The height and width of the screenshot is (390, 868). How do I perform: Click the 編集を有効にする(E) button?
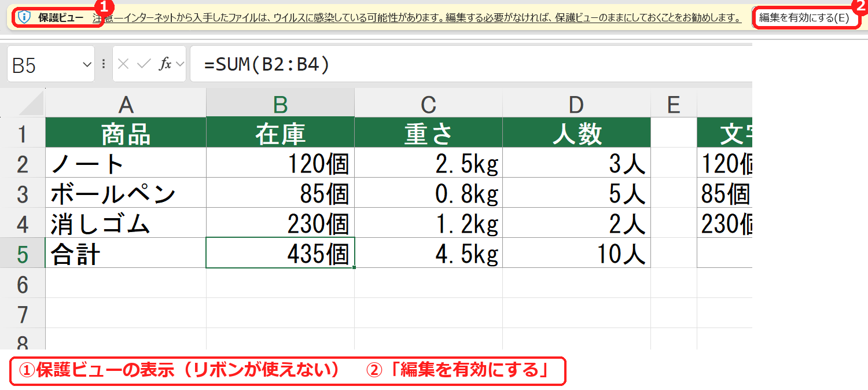804,17
